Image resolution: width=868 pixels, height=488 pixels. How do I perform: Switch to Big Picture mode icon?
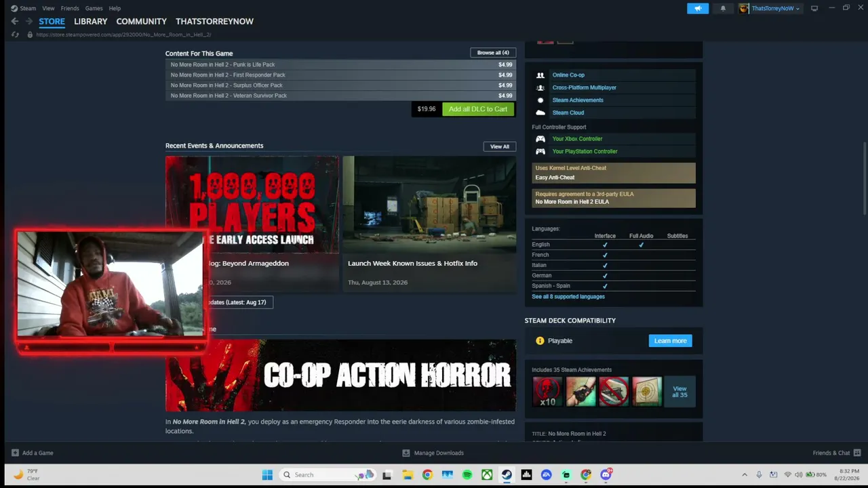click(814, 8)
